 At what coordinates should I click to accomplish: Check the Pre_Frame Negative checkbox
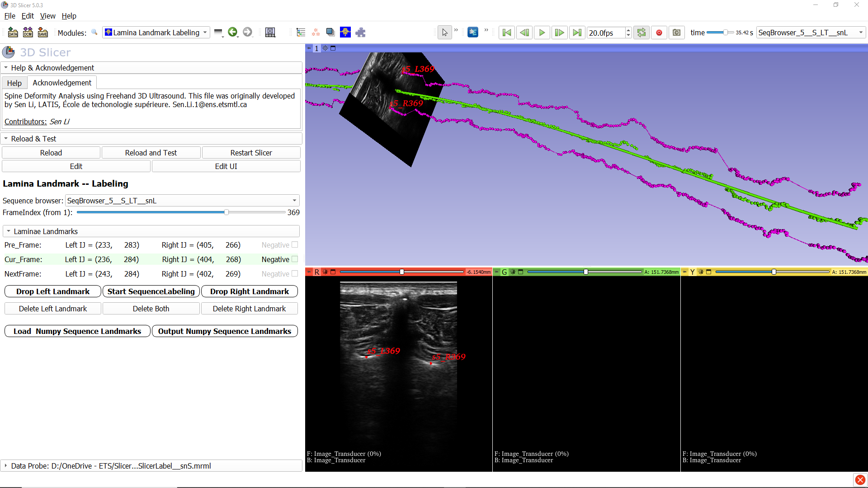295,245
